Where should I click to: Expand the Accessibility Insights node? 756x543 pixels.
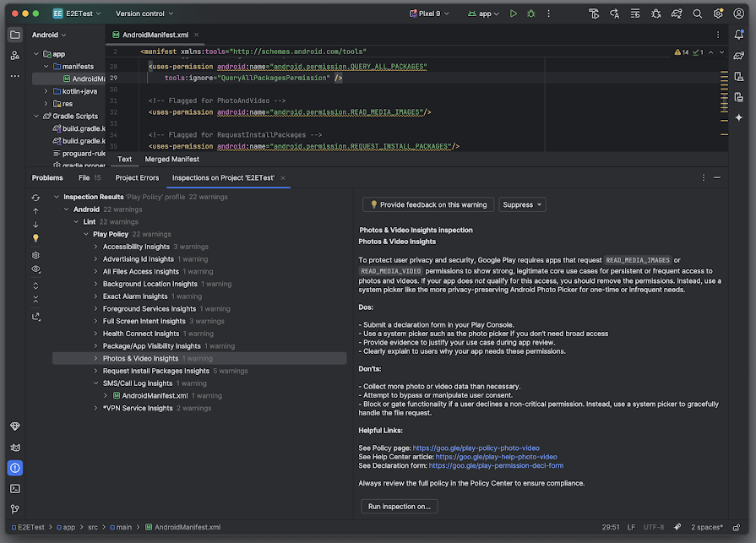click(x=95, y=247)
